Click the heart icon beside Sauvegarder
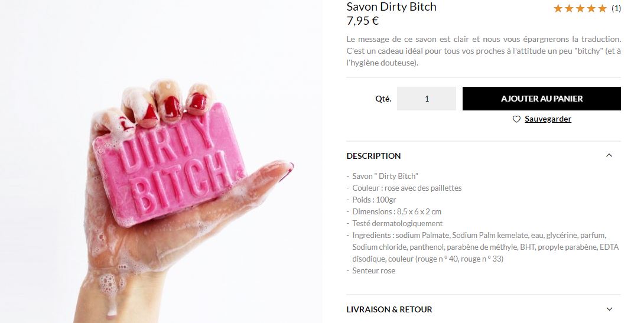The height and width of the screenshot is (323, 644). click(x=516, y=119)
